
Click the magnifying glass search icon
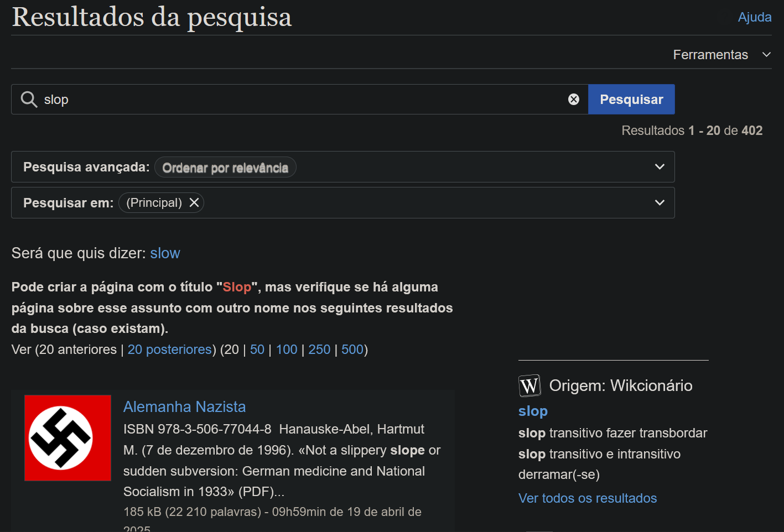click(29, 100)
